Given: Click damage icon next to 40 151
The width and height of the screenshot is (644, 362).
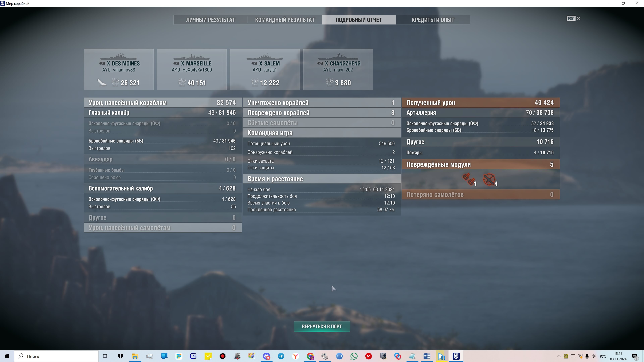Looking at the screenshot, I should pyautogui.click(x=182, y=82).
